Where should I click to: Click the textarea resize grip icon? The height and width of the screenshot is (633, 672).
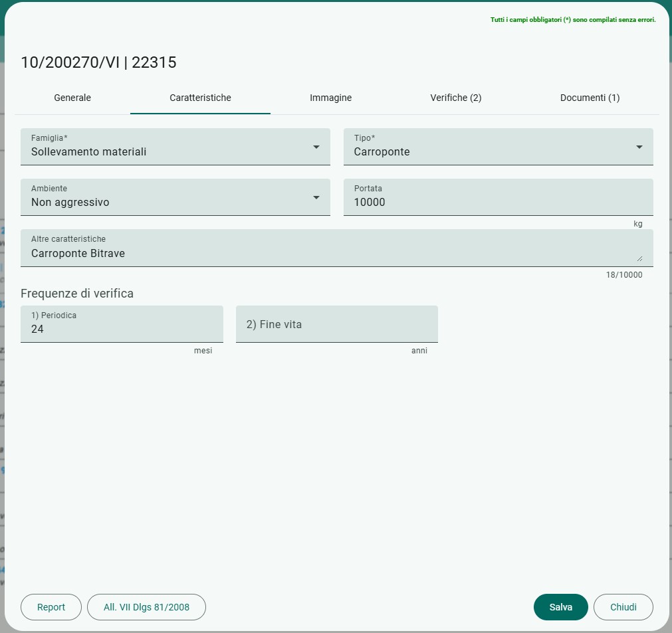tap(639, 258)
